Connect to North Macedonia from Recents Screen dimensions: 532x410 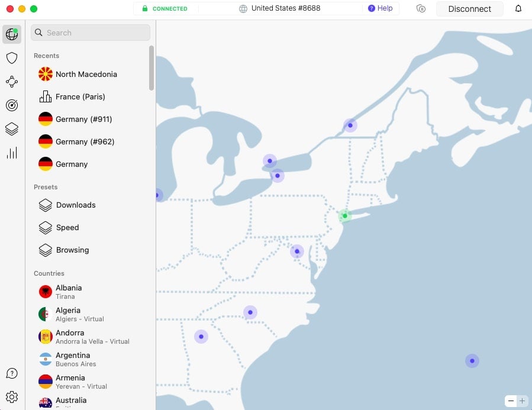coord(86,74)
